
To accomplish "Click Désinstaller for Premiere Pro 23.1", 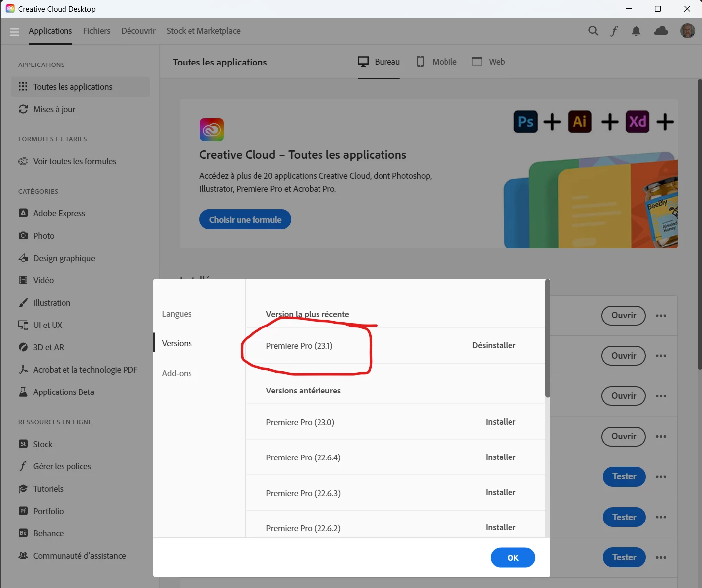I will coord(494,345).
